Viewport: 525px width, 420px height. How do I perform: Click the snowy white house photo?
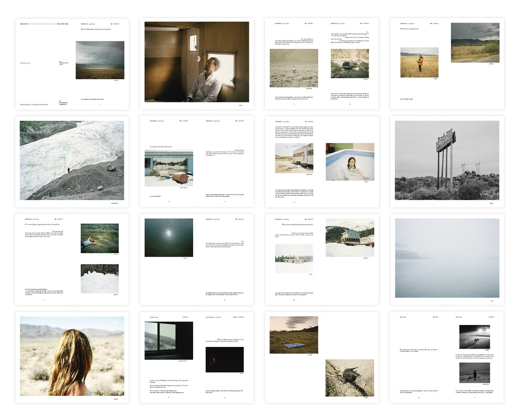(x=293, y=258)
